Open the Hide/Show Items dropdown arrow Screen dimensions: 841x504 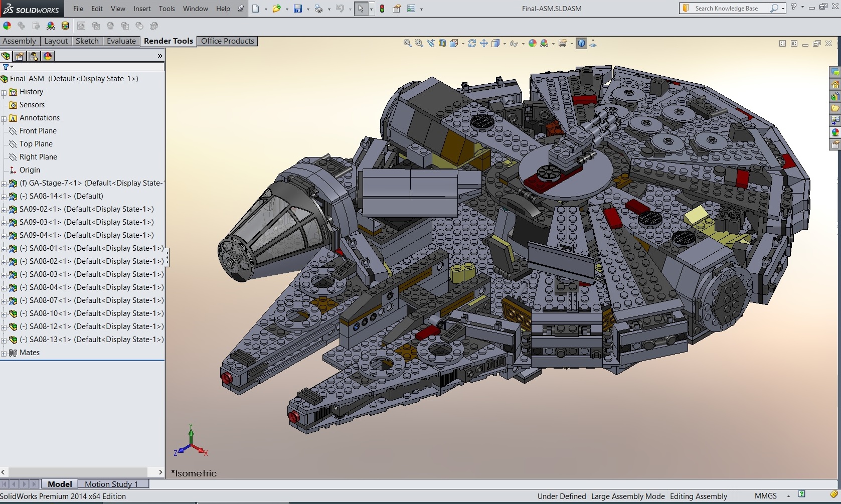coord(523,44)
